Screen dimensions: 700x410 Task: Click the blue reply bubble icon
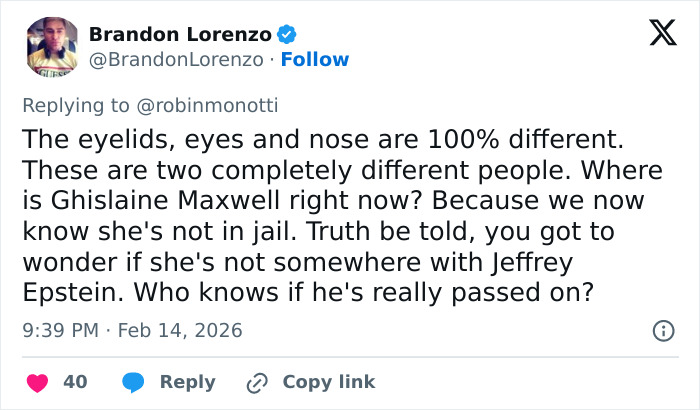133,382
